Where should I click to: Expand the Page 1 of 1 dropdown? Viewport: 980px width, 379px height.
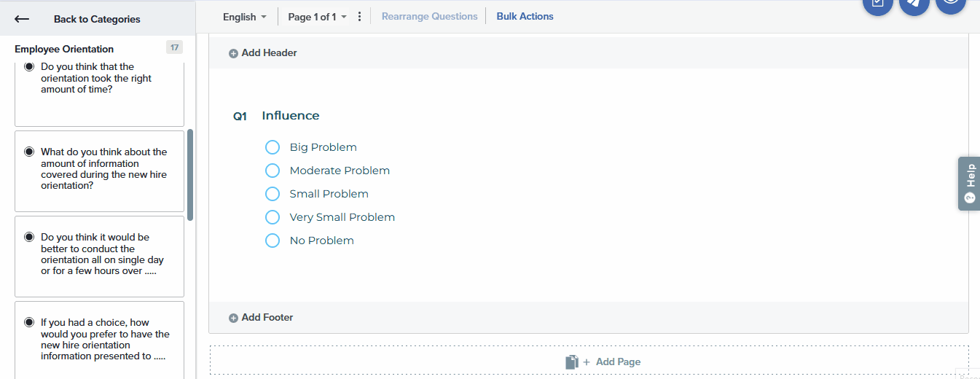(317, 17)
